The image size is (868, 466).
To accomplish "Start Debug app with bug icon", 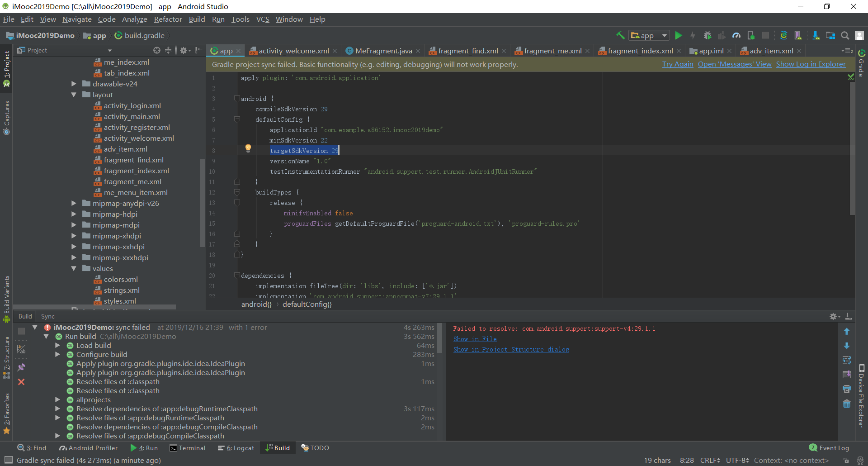I will pyautogui.click(x=708, y=35).
